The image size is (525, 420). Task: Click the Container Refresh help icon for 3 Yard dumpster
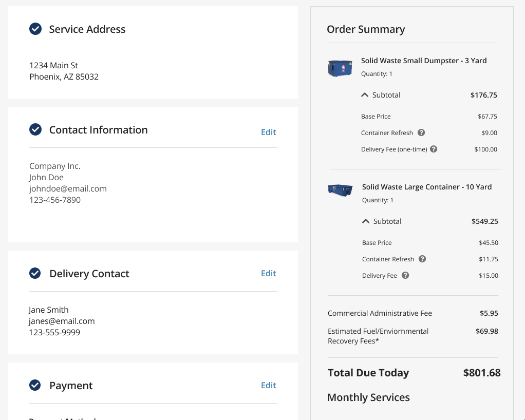pos(421,132)
